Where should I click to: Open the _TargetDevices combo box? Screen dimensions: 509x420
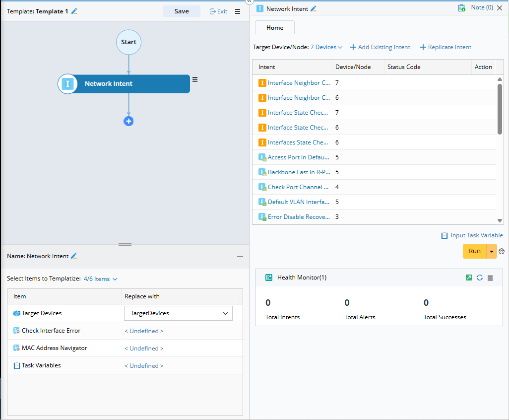[178, 313]
